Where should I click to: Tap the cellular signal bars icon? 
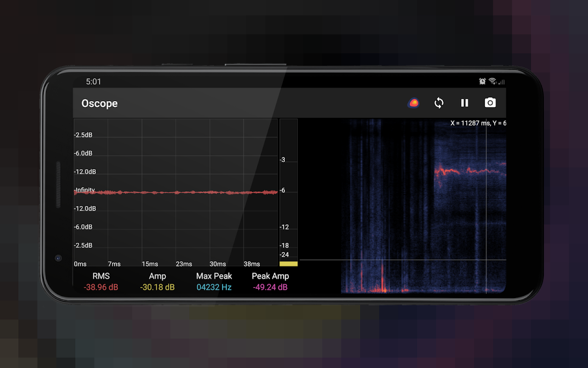tap(502, 82)
